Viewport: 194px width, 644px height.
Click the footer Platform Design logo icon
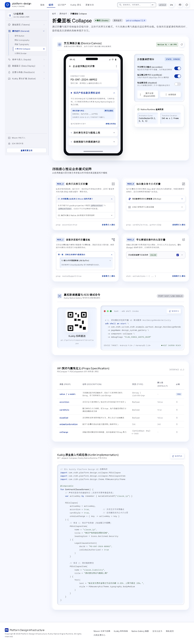7,630
